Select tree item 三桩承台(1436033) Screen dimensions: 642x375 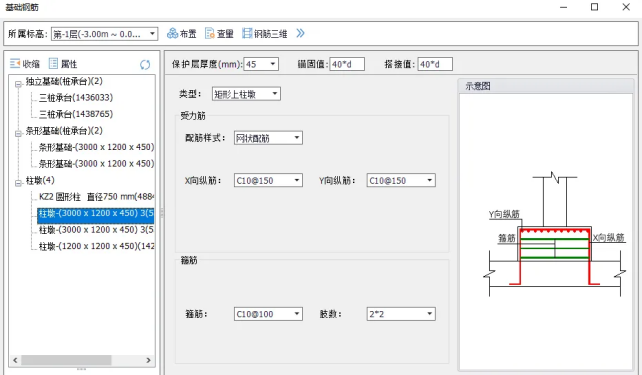pyautogui.click(x=76, y=97)
